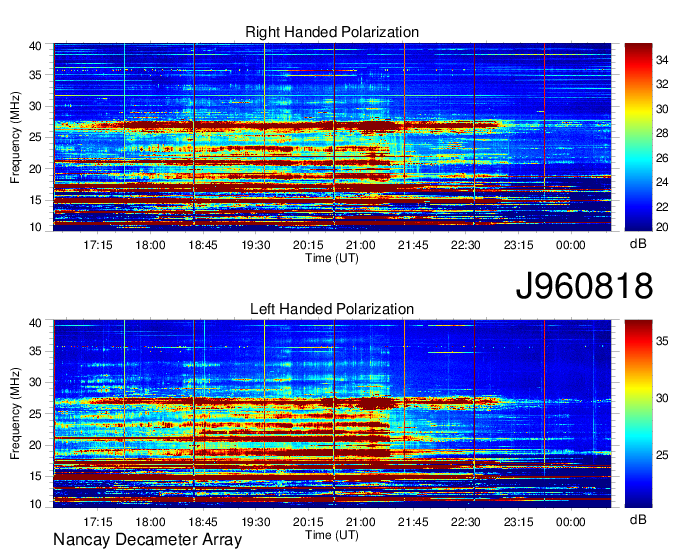Click the 21:45 time tick in the top panel
This screenshot has height=552, width=680.
coord(413,245)
